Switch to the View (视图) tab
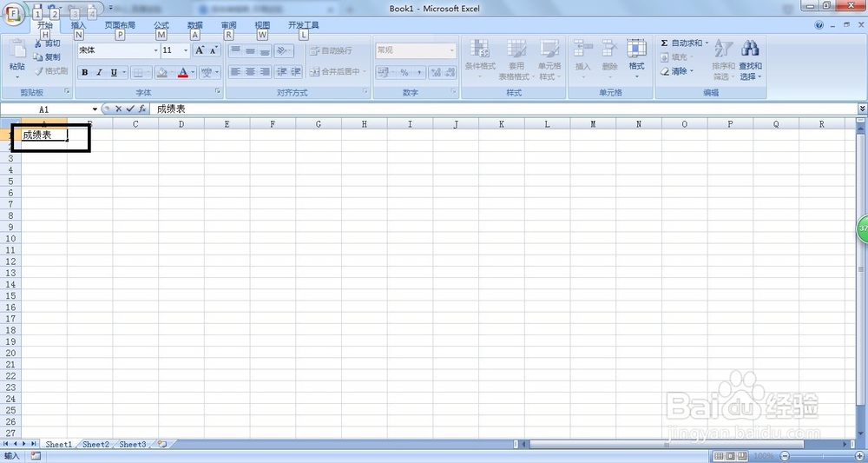This screenshot has height=463, width=868. 262,25
